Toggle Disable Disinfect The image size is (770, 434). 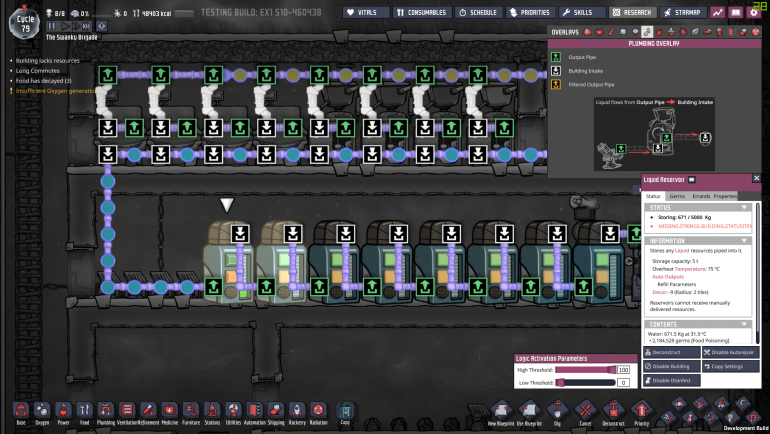(672, 380)
